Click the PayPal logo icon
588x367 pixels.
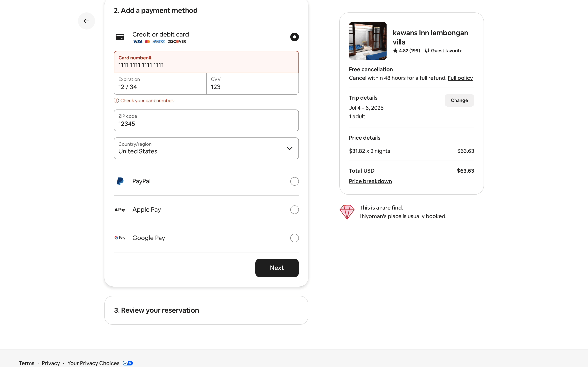(x=120, y=181)
